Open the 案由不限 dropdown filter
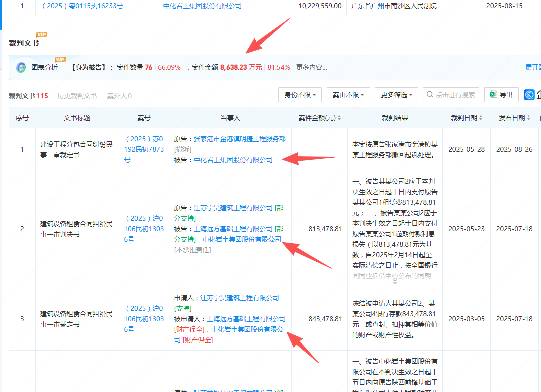 [x=348, y=95]
